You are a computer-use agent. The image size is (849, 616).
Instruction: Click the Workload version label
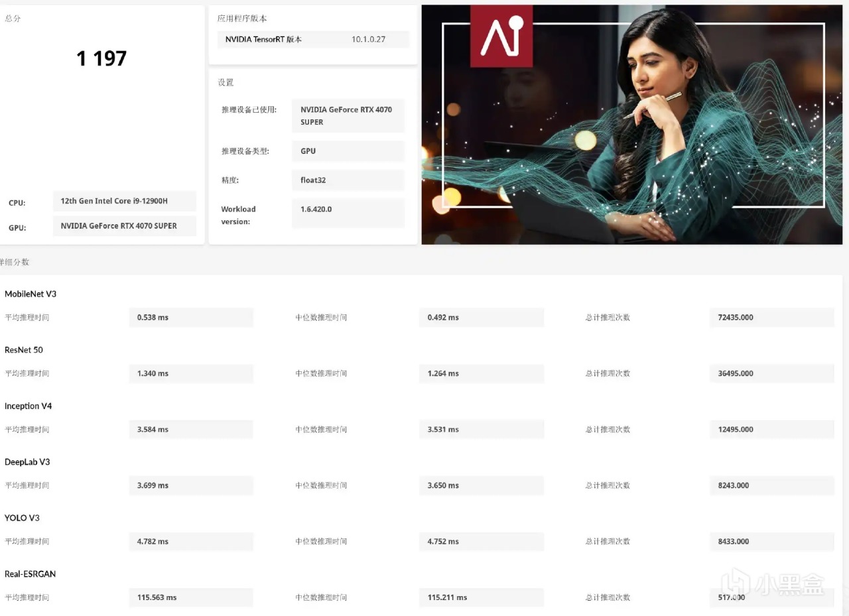tap(238, 215)
